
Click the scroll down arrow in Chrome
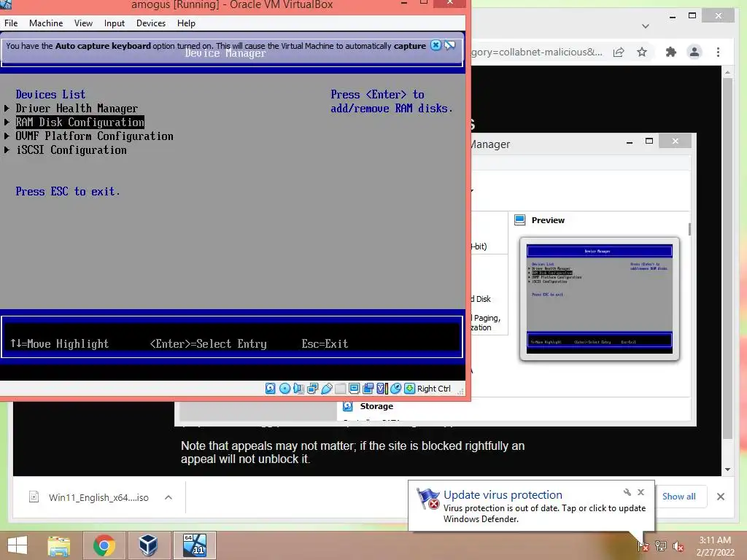(727, 470)
